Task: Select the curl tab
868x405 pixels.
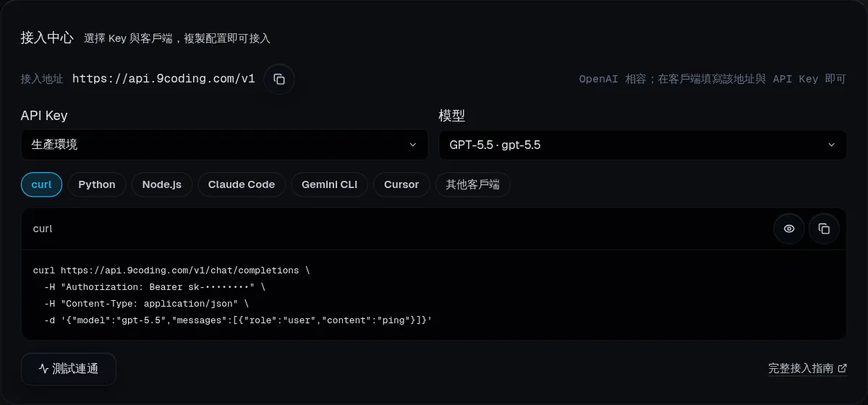Action: click(x=42, y=184)
